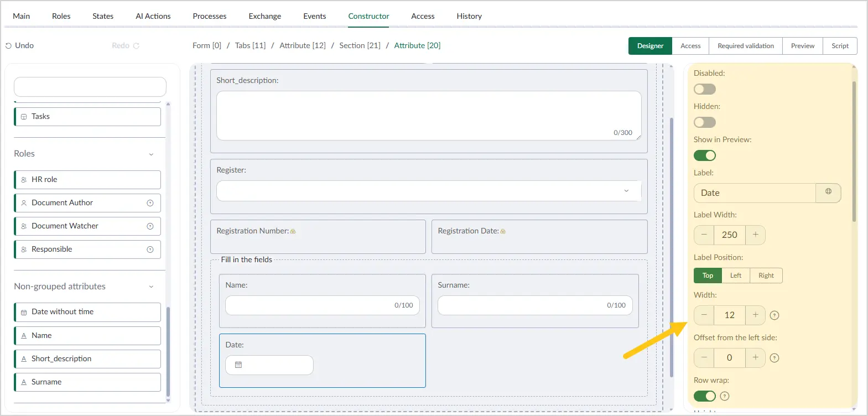Click the form canvas vertical scrollbar
Screen dimensions: 868x416
coord(672,247)
